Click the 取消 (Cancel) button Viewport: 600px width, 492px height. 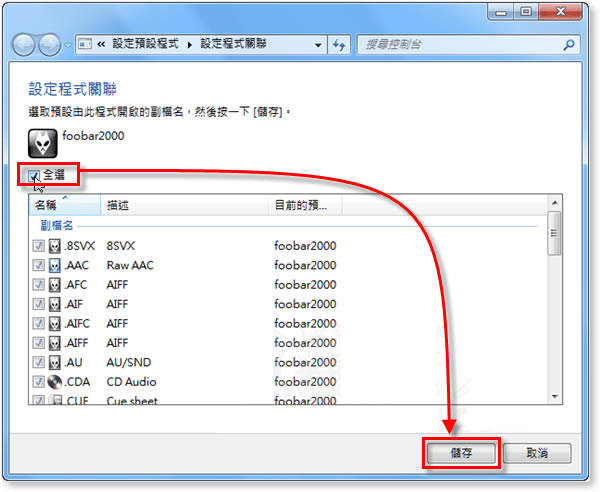tap(537, 453)
